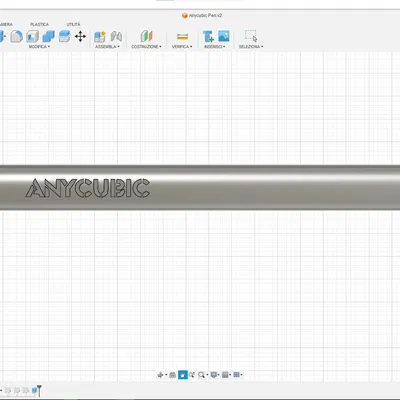Screen dimensions: 400x400
Task: Open the COSTRUZIONE dropdown menu
Action: (x=146, y=47)
